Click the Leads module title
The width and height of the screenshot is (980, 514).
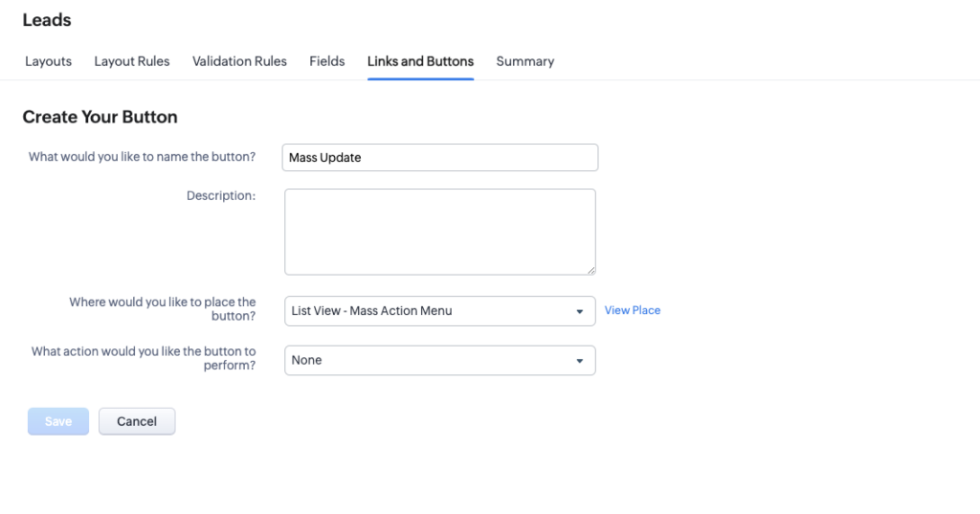[47, 19]
